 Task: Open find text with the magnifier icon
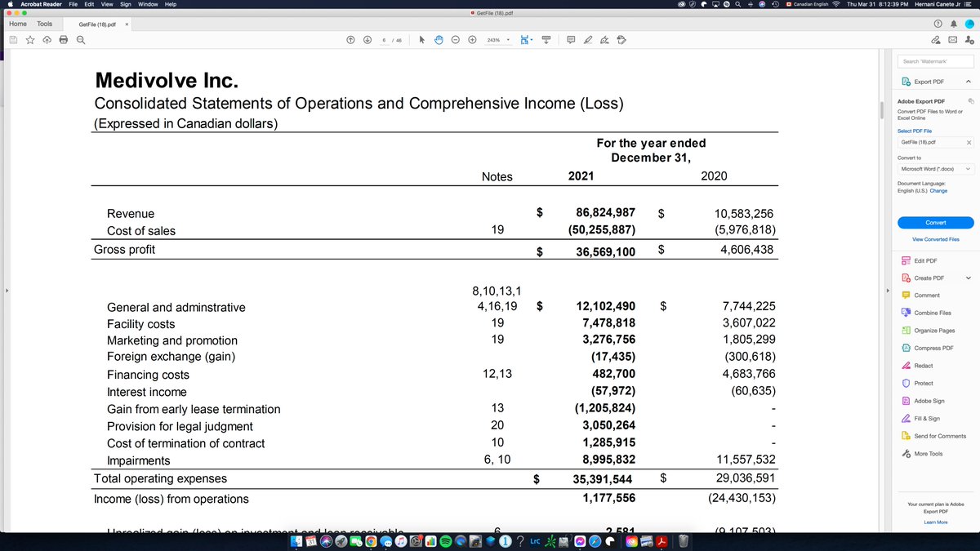pos(81,39)
